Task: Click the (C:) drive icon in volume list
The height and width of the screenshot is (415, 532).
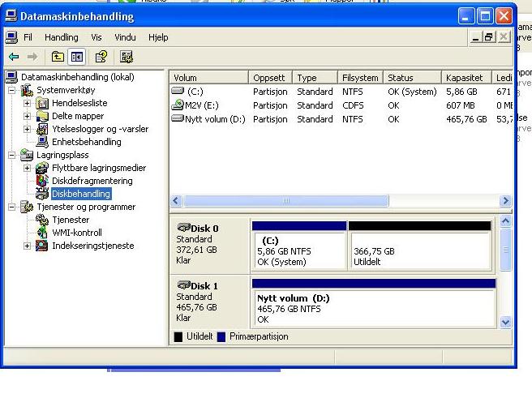Action: (178, 91)
